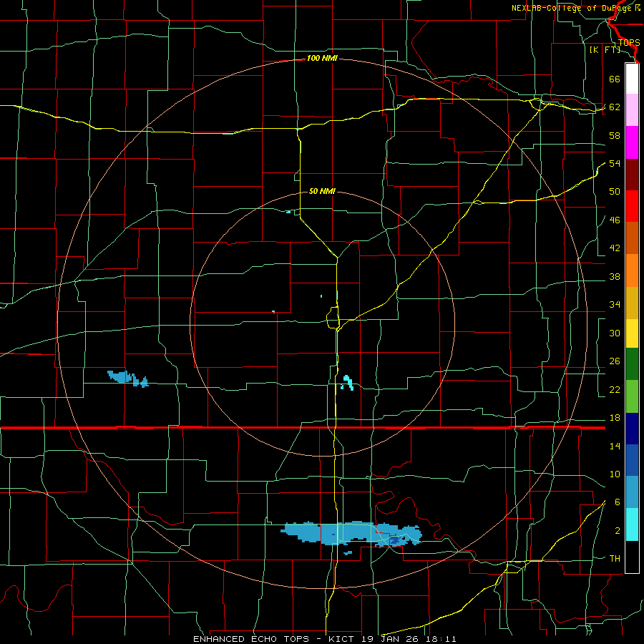
Task: Click the legend value "6"
Action: [x=618, y=502]
